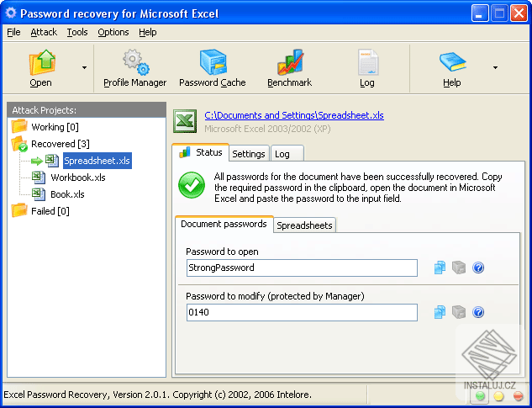Viewport: 532px width, 408px height.
Task: Click the version and copyright status bar text
Action: [x=157, y=395]
